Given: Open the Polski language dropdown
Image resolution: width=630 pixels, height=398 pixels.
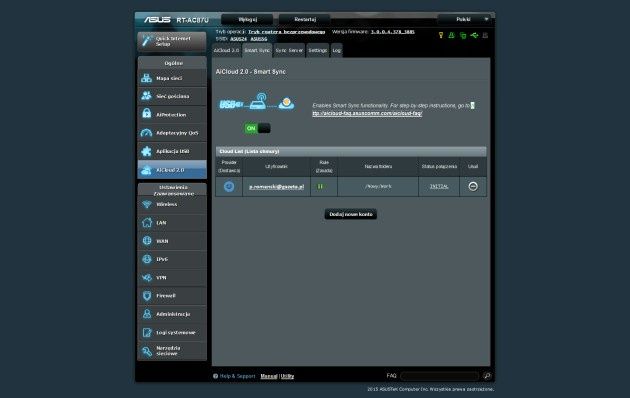Looking at the screenshot, I should coord(465,19).
